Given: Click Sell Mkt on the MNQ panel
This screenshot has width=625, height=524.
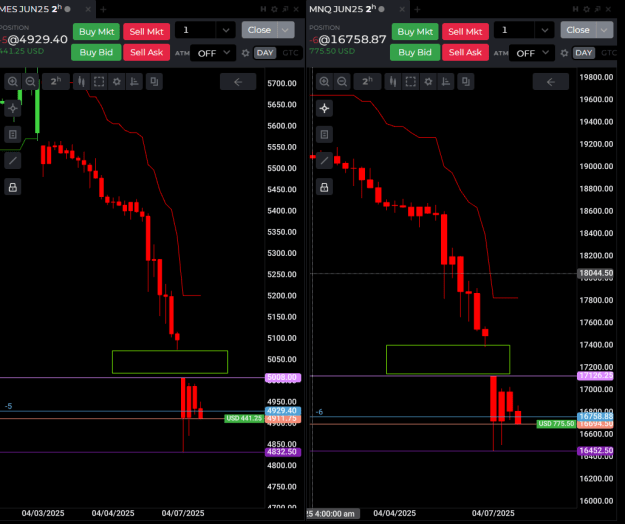Looking at the screenshot, I should (465, 31).
